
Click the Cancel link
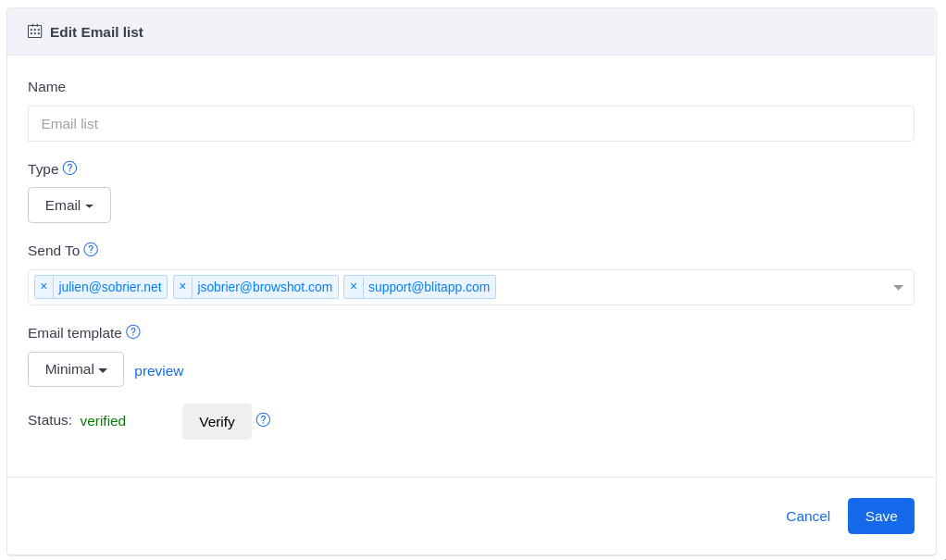point(807,516)
